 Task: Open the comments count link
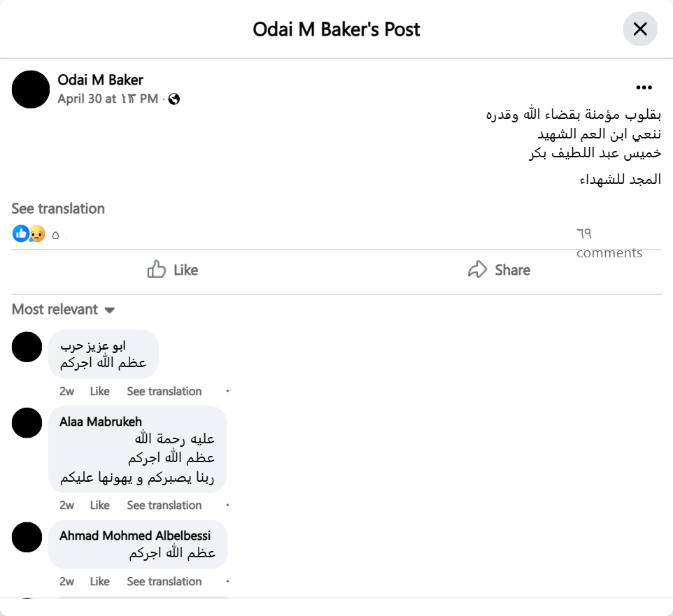[x=609, y=243]
